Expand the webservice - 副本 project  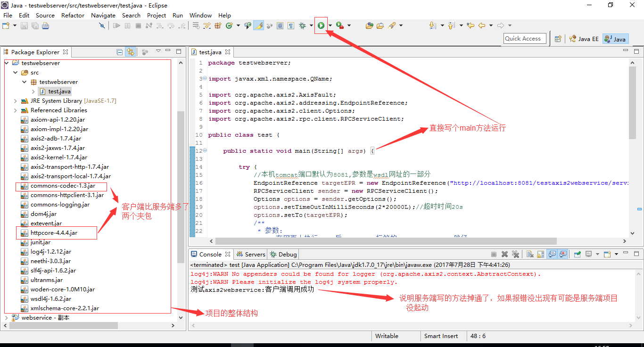tap(7, 318)
